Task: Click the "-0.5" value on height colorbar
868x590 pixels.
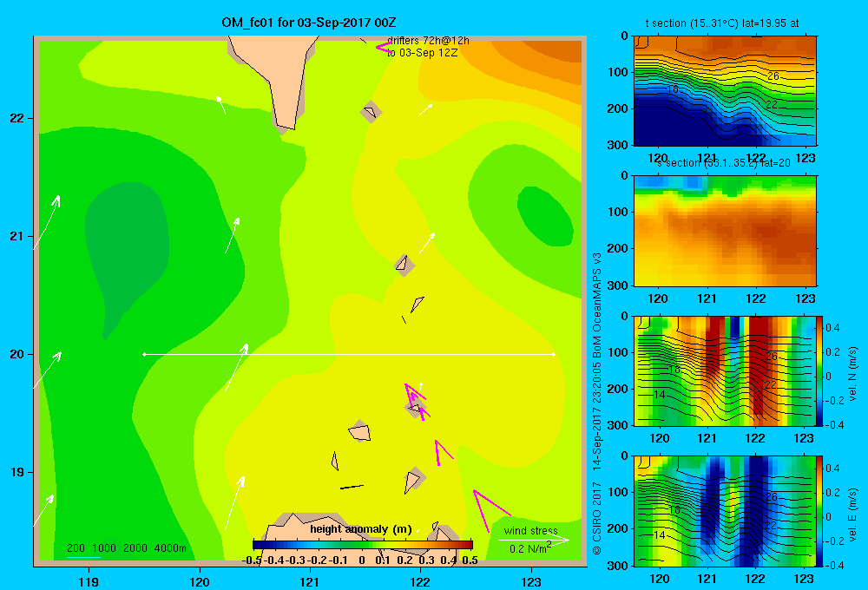Action: 252,560
